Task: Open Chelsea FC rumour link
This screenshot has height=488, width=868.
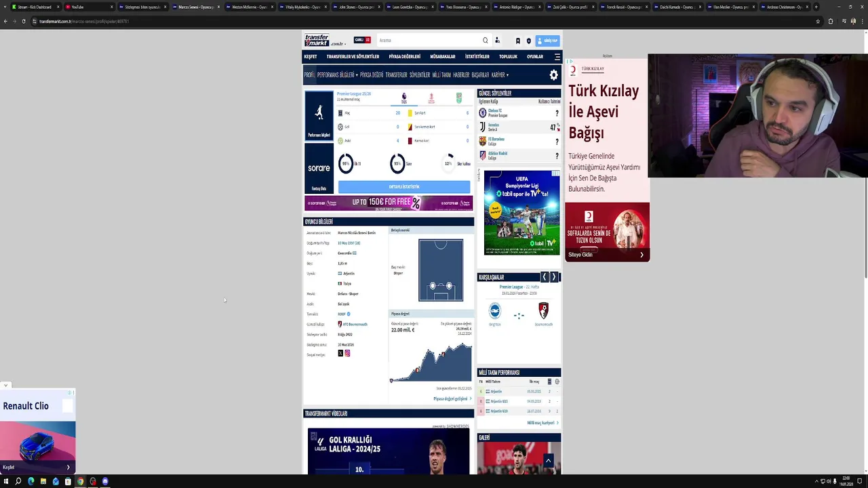Action: (x=494, y=110)
